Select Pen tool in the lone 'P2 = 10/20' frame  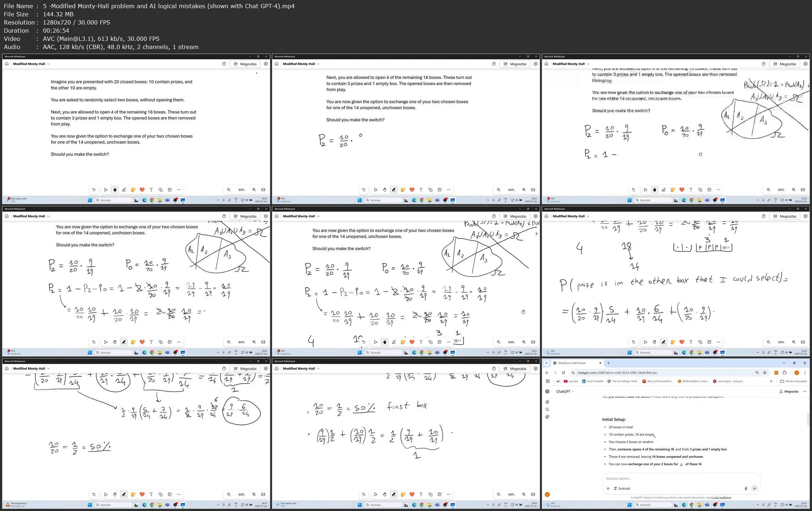pos(394,190)
